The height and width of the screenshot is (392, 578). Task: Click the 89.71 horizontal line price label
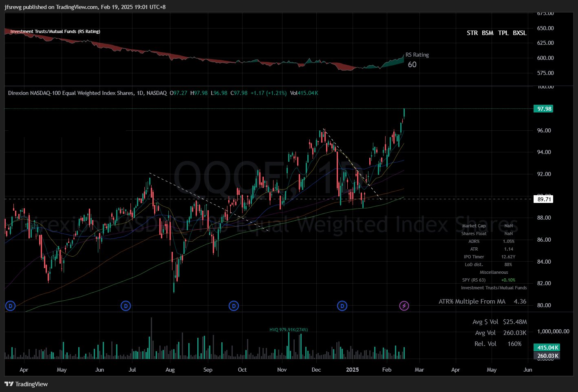point(544,199)
